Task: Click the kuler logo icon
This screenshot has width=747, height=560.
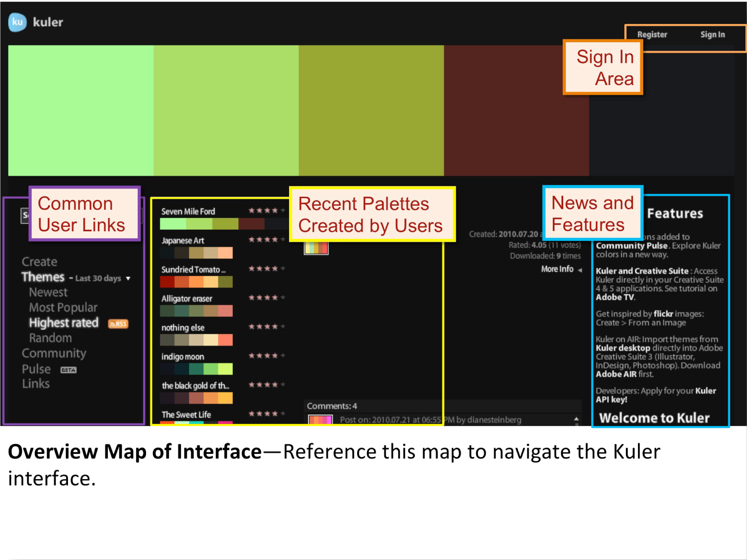Action: pyautogui.click(x=17, y=22)
